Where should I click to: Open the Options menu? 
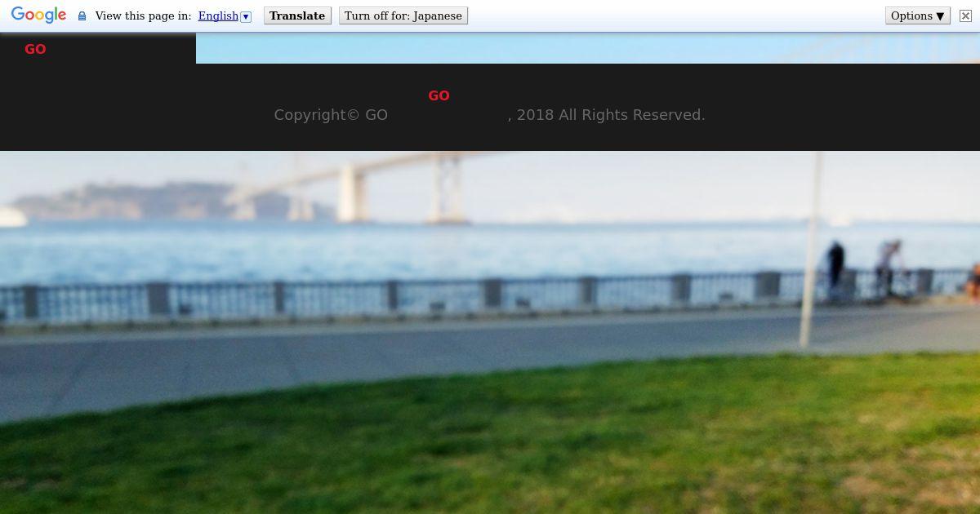(918, 16)
